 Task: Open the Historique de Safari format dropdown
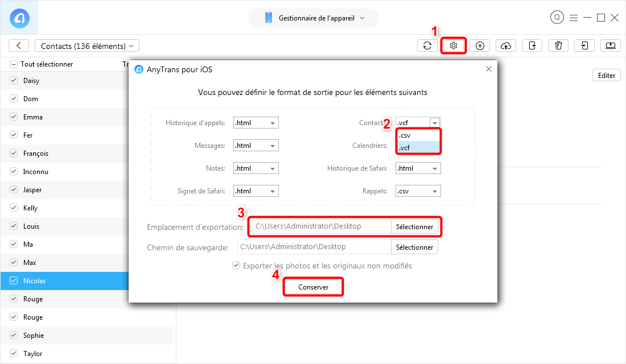pos(418,168)
